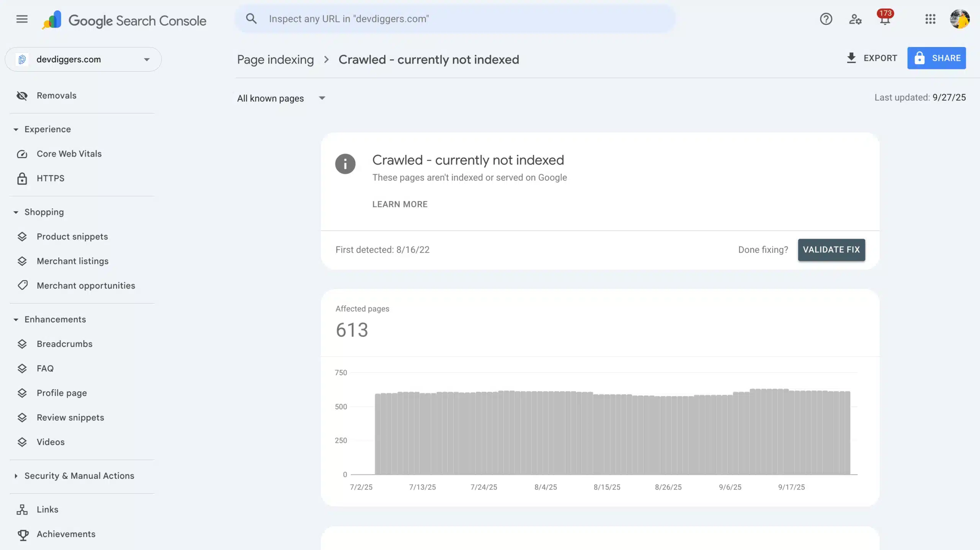Open Merchant listings report

tap(73, 261)
